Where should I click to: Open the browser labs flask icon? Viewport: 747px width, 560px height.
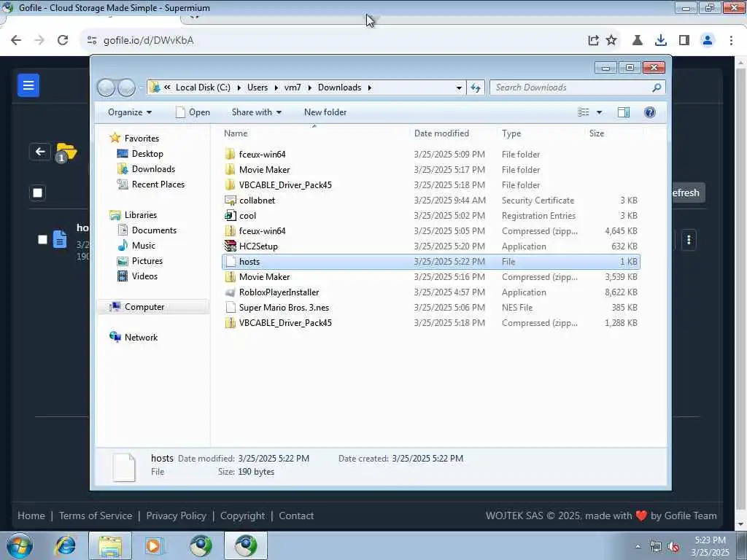click(x=637, y=41)
